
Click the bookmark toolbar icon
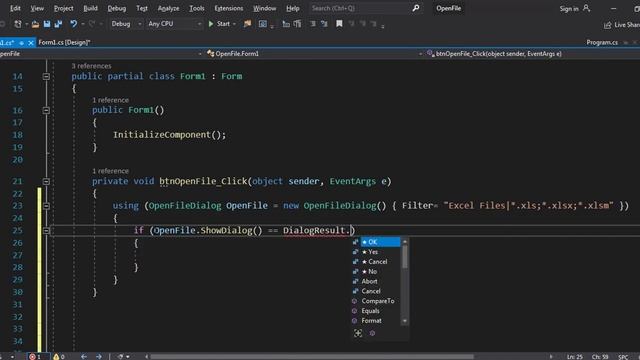339,24
